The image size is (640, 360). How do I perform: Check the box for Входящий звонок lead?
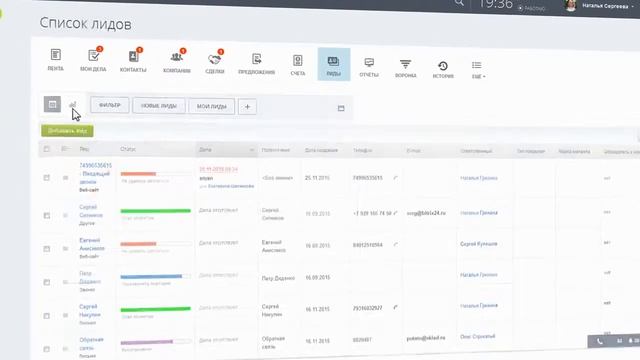tap(47, 178)
